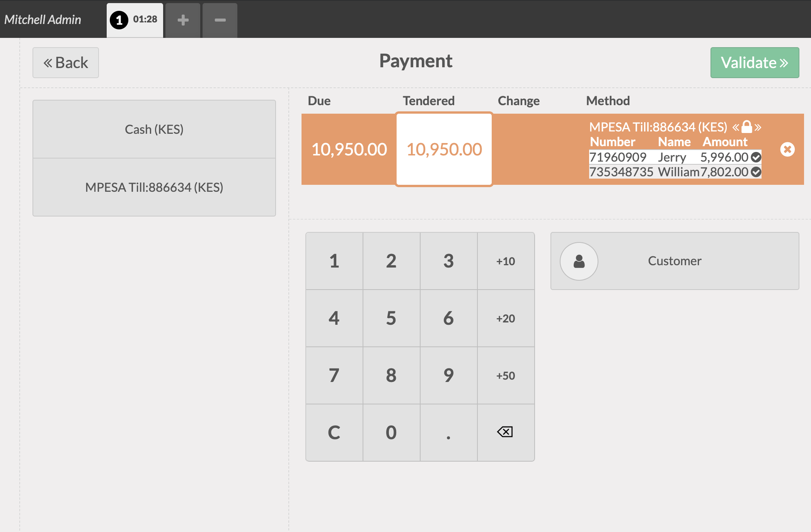The height and width of the screenshot is (532, 811).
Task: Click the Due amount 10,950.00
Action: (349, 149)
